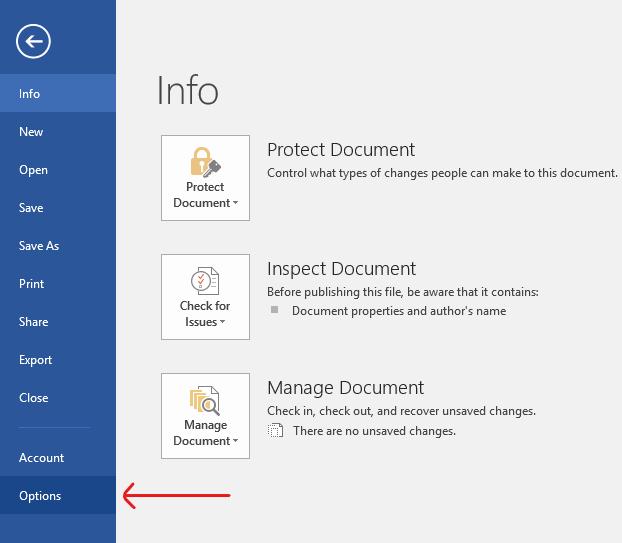622x543 pixels.
Task: Click the unsaved changes document icon
Action: pos(275,430)
